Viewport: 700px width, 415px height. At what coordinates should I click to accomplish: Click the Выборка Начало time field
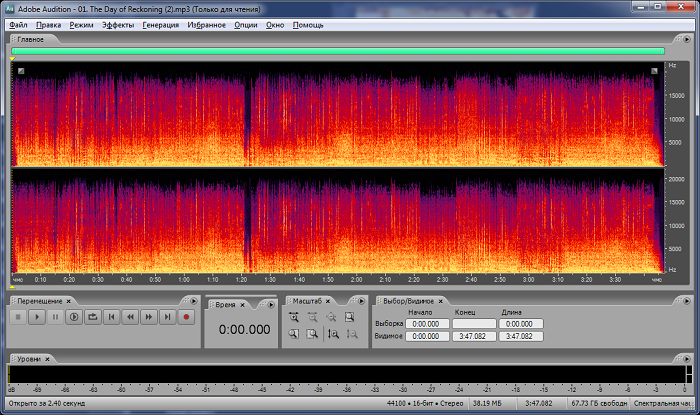coord(426,324)
